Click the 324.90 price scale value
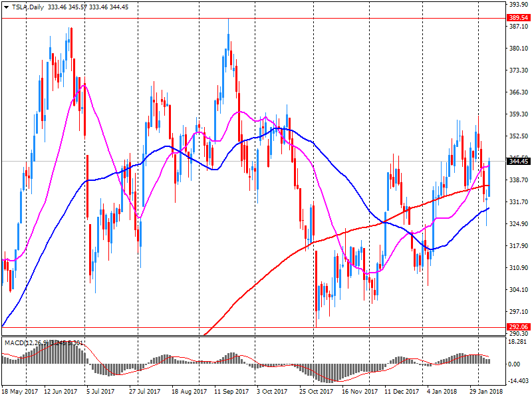 [519, 223]
